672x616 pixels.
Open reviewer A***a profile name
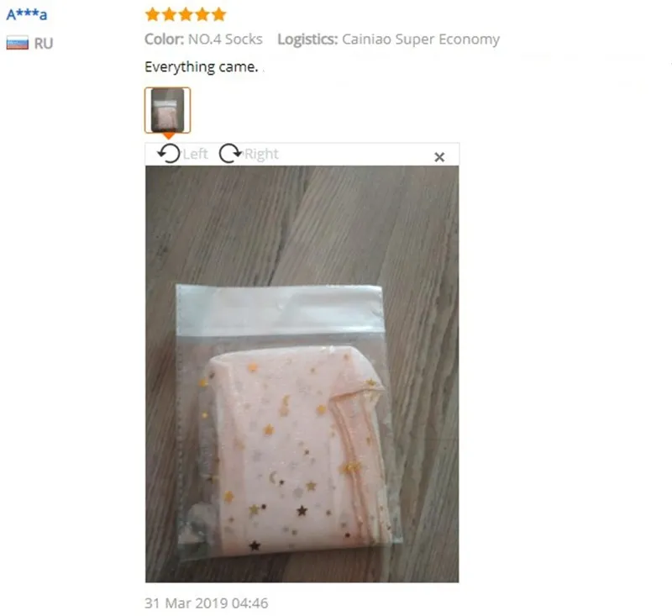(27, 14)
